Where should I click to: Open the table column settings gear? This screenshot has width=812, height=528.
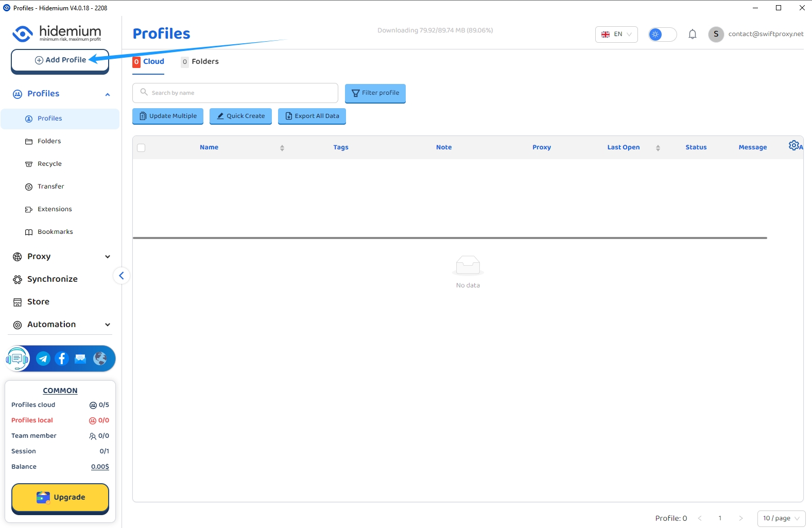pos(794,146)
